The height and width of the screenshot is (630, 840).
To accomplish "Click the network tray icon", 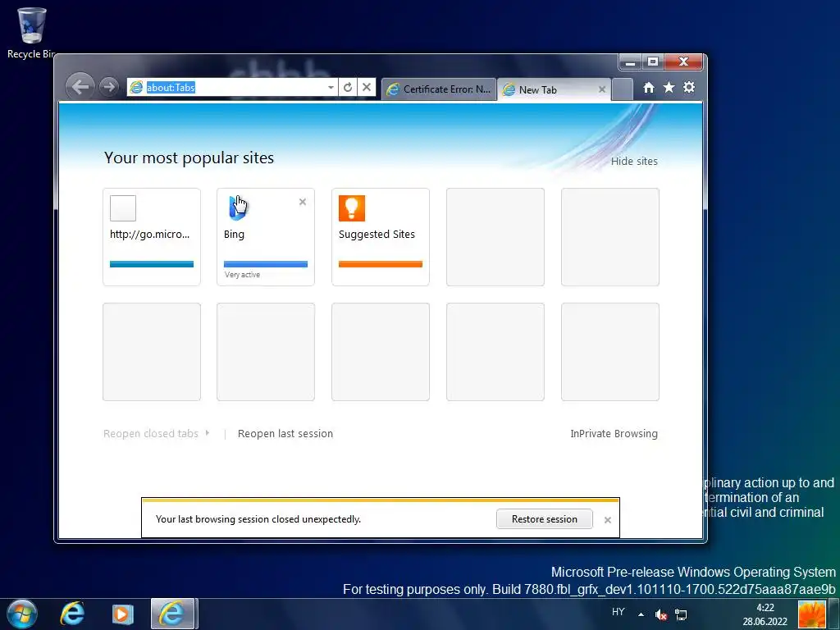I will coord(681,614).
